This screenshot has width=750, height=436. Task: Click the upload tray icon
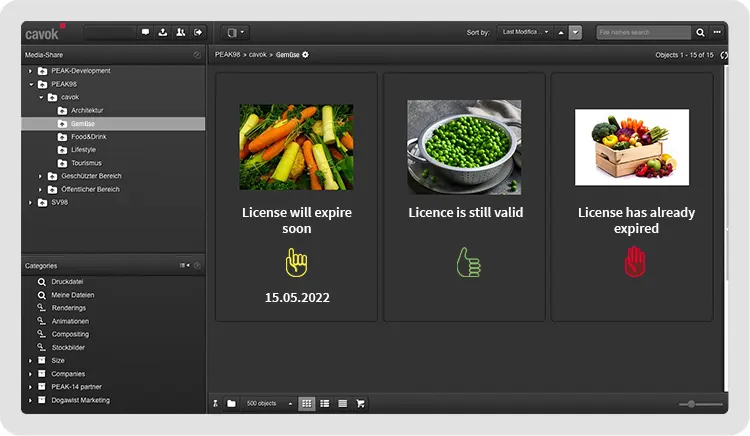[x=163, y=33]
